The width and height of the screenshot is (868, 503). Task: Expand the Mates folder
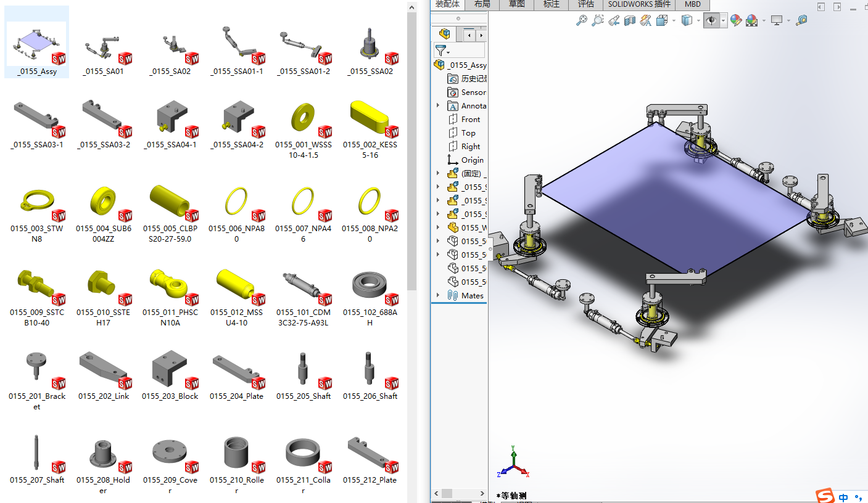click(x=437, y=295)
